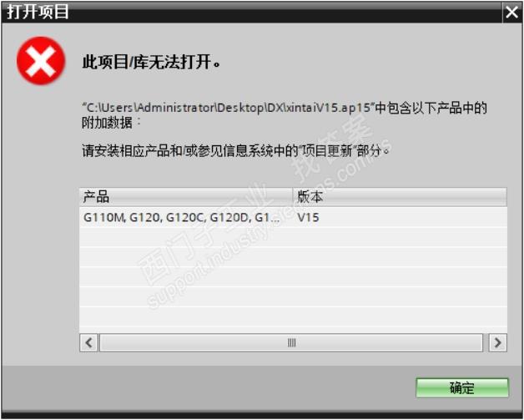Click the 此项目/库无法打开 heading text
Viewport: 524px width, 420px height.
point(151,62)
